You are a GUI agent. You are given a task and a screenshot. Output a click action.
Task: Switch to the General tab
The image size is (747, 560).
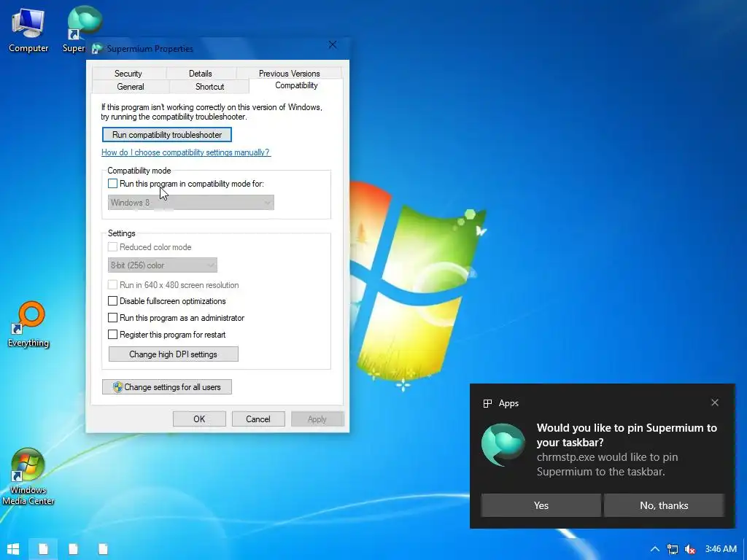tap(131, 87)
